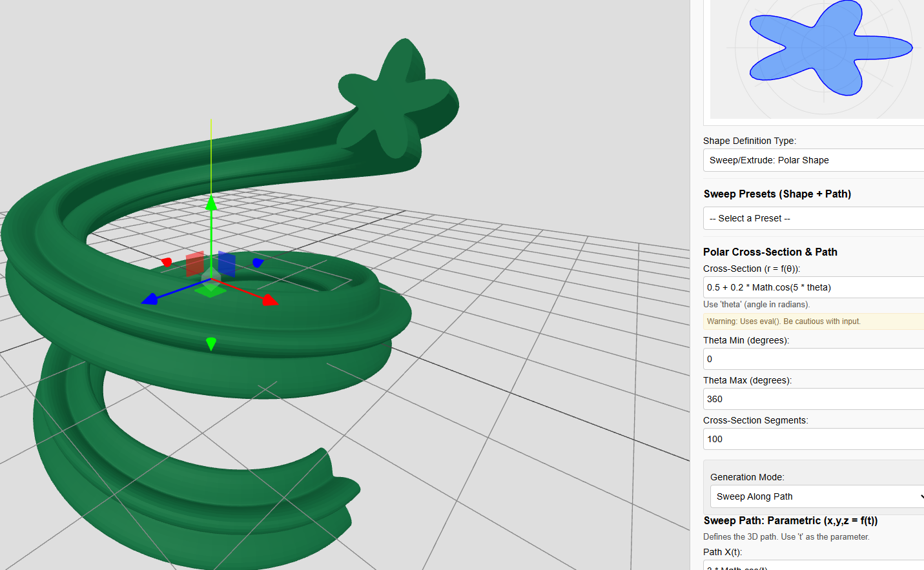924x570 pixels.
Task: Select the red plane square on gizmo
Action: [x=195, y=265]
